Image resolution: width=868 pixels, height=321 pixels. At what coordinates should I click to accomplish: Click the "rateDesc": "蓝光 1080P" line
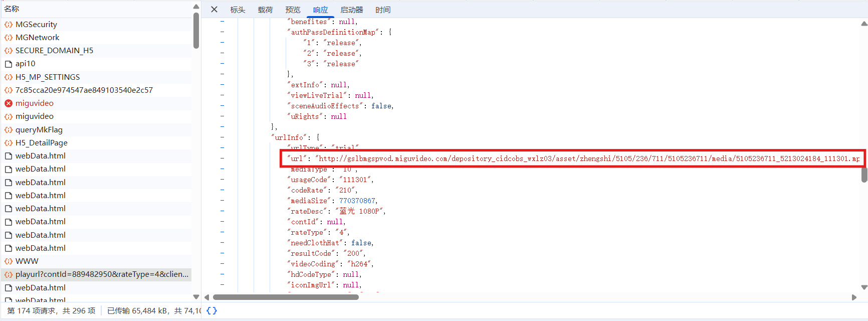click(336, 211)
